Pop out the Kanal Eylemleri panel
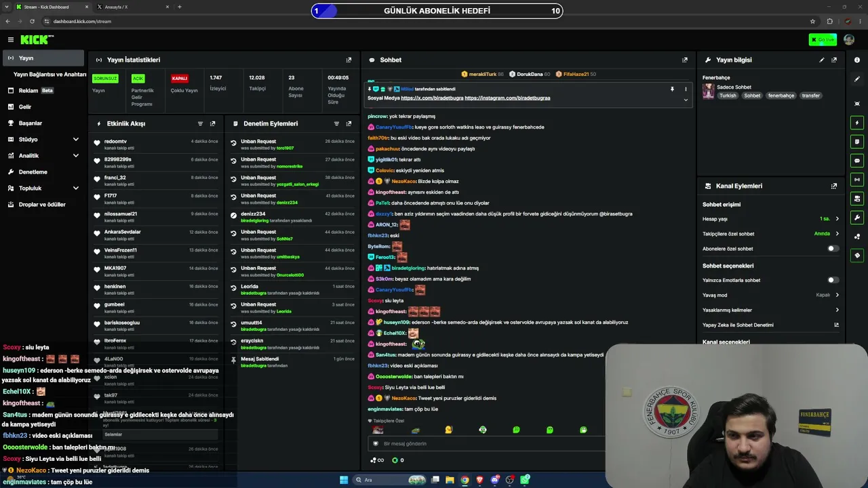The width and height of the screenshot is (868, 488). (834, 186)
